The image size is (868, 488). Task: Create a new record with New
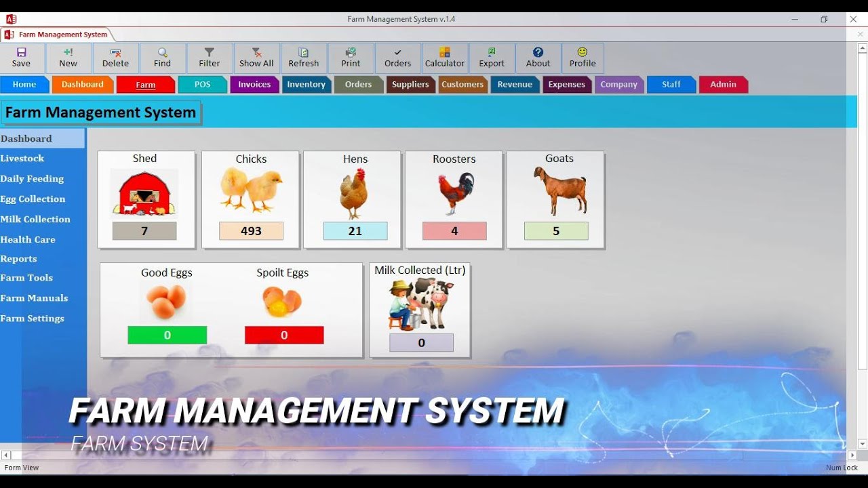coord(68,58)
